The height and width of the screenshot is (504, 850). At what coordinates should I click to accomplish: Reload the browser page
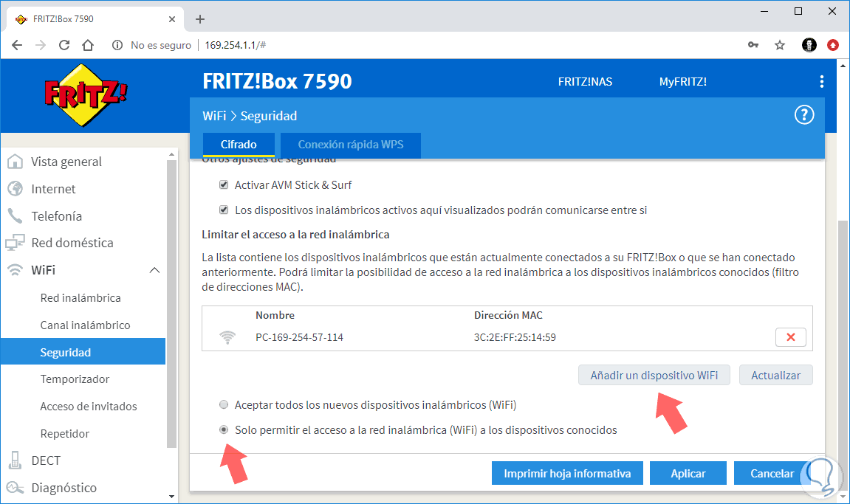64,45
